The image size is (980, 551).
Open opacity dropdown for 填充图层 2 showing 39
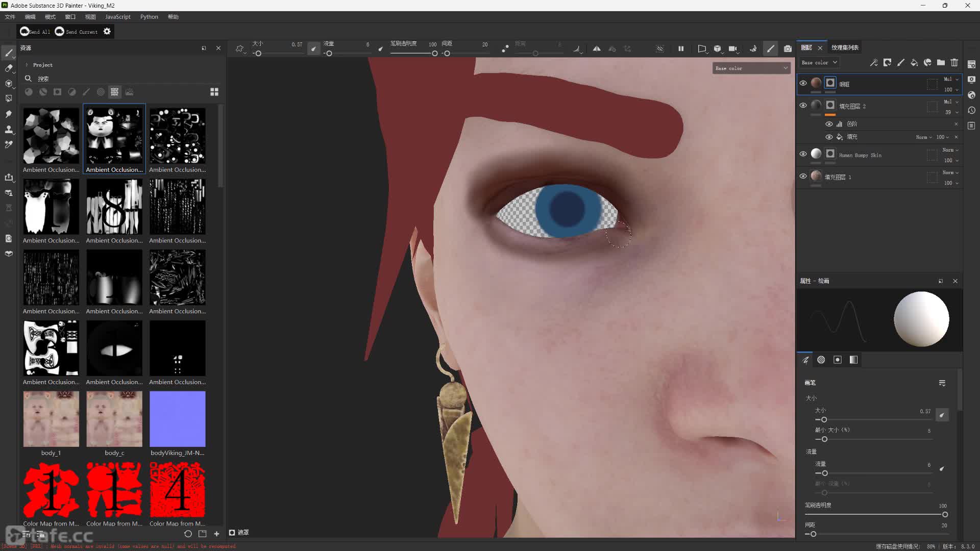[951, 112]
